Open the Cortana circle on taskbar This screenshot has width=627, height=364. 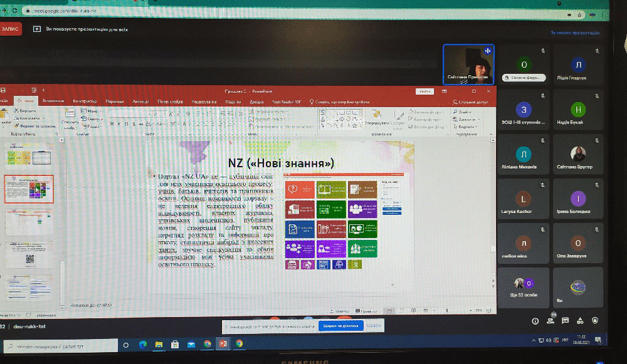(126, 345)
